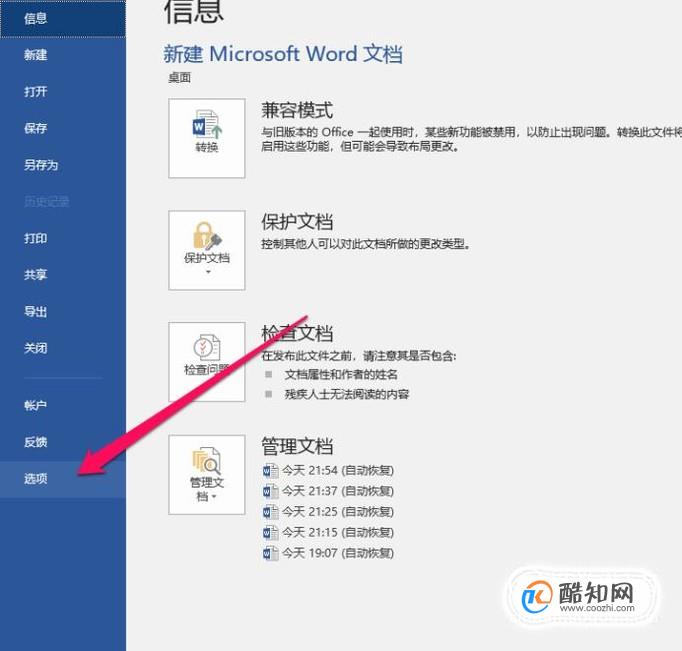Click 文档属性和作者的姓名 bullet text
The height and width of the screenshot is (651, 682).
[341, 374]
